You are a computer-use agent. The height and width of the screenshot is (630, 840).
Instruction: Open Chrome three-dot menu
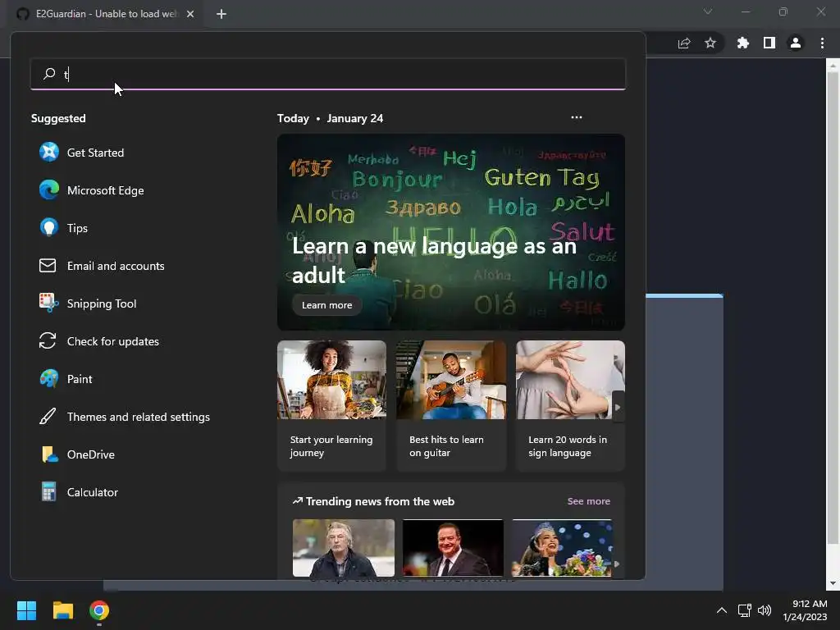pyautogui.click(x=822, y=43)
